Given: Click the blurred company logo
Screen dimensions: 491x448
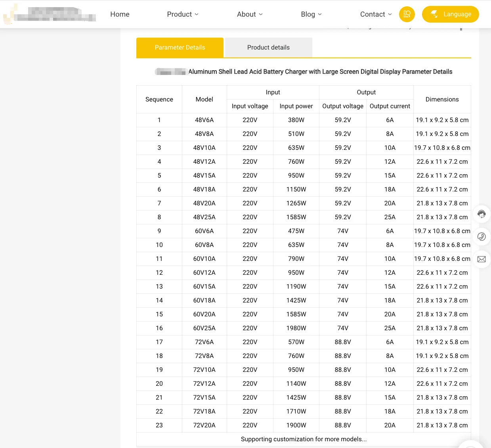Looking at the screenshot, I should tap(50, 14).
